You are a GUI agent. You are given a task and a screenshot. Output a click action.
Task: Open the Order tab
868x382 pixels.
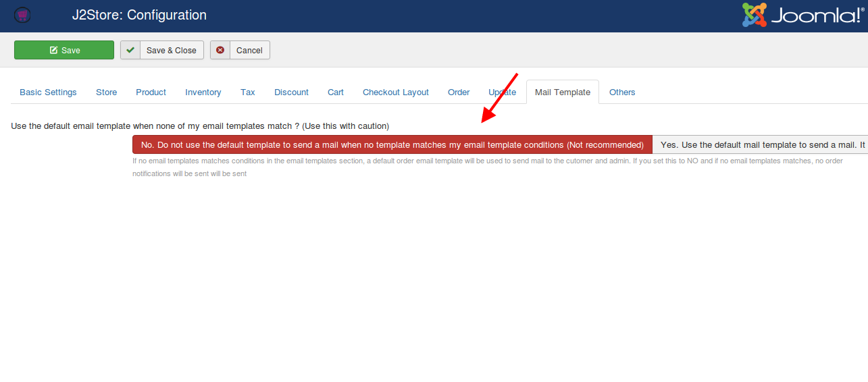[x=459, y=92]
